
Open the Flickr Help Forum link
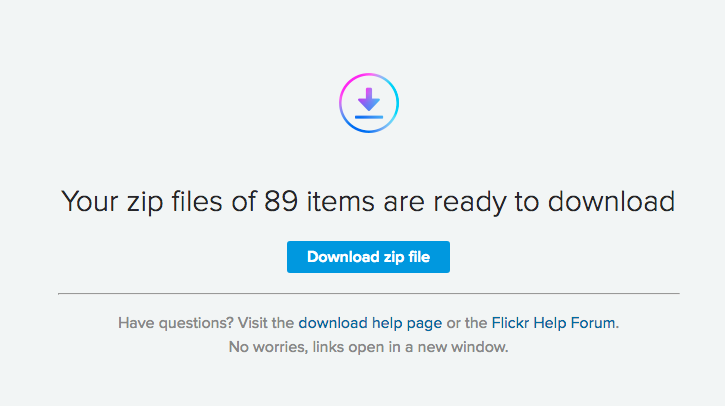[x=553, y=323]
